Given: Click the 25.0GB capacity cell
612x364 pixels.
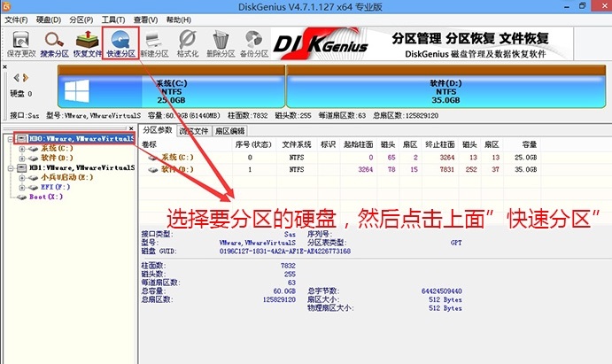Looking at the screenshot, I should tap(526, 158).
